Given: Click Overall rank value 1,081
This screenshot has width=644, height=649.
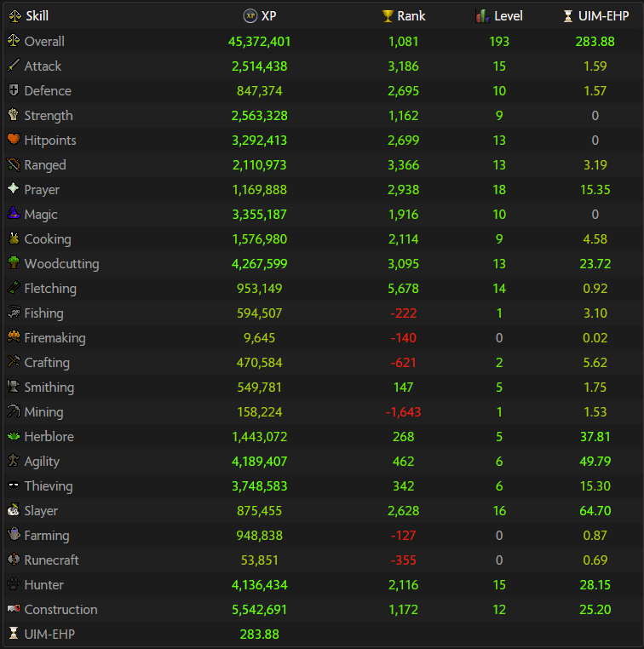Looking at the screenshot, I should (x=404, y=42).
